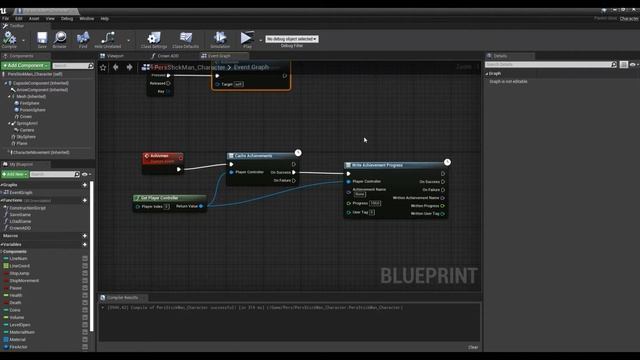This screenshot has height=360, width=640.
Task: Select the Crown component
Action: 26,117
